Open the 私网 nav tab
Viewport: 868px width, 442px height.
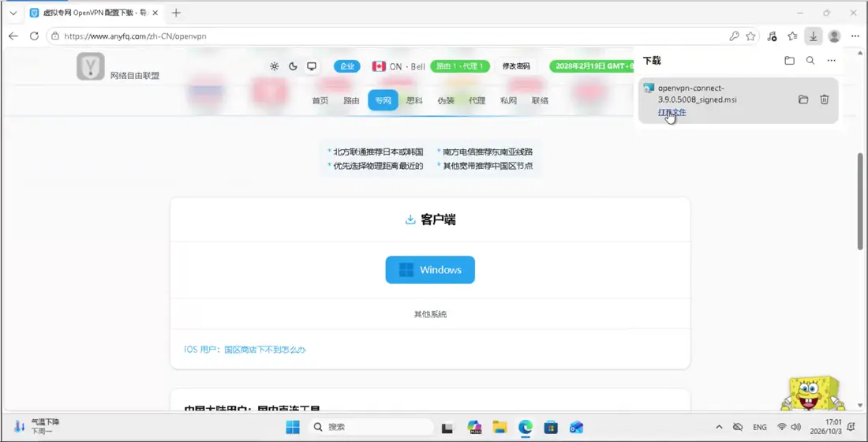click(x=509, y=100)
